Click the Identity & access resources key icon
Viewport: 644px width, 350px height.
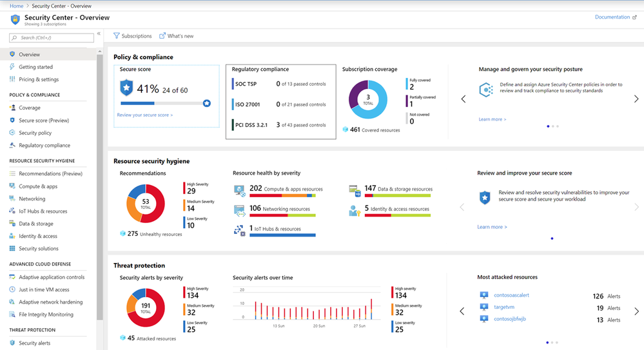(355, 211)
